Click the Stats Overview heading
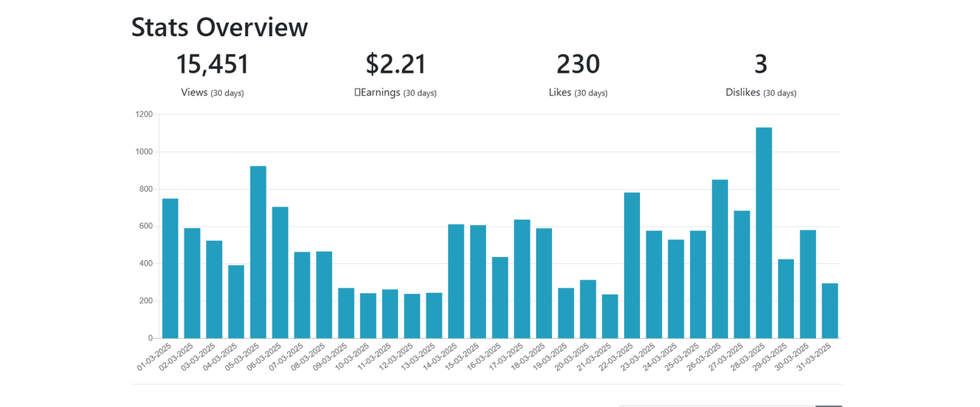 click(220, 27)
